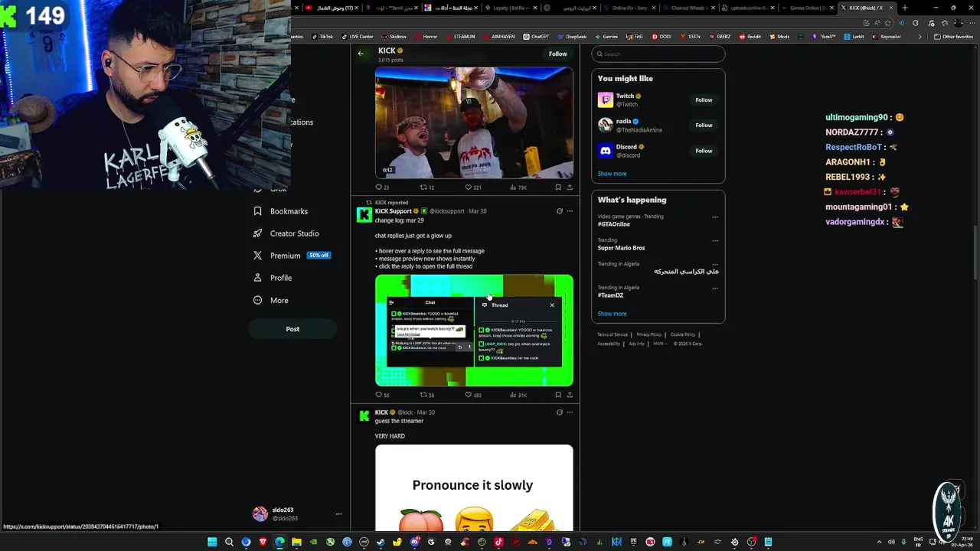The height and width of the screenshot is (551, 980).
Task: Open options for the #TeamDZ trend
Action: point(715,288)
